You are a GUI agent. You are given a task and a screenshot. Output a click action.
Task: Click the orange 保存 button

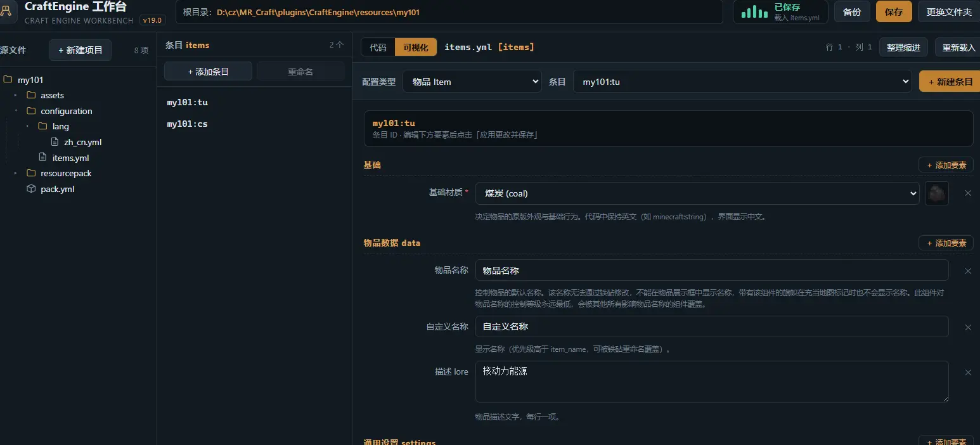[x=894, y=11]
